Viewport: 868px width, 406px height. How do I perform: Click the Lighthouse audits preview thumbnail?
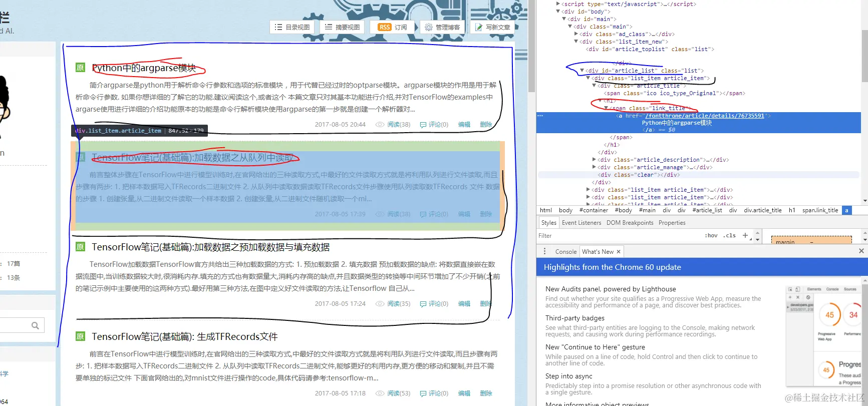pos(823,335)
